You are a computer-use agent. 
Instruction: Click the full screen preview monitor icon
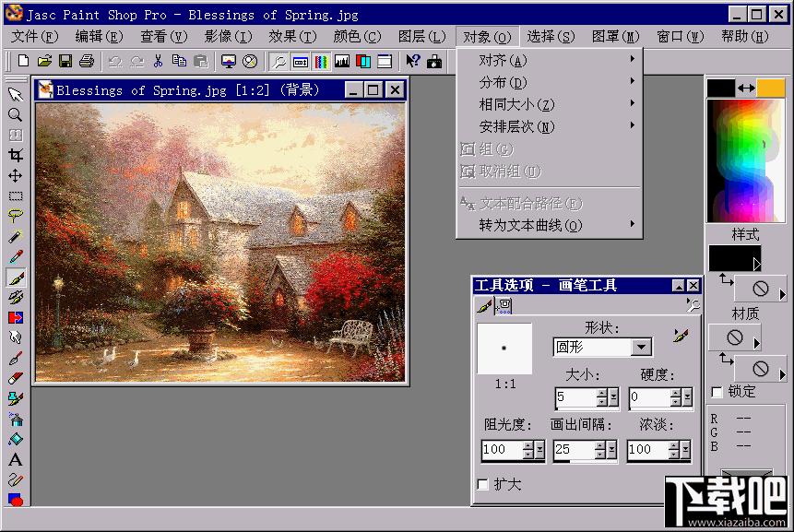tap(229, 61)
